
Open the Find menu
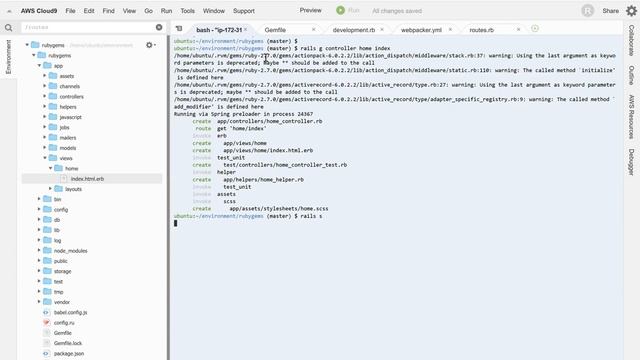click(109, 11)
